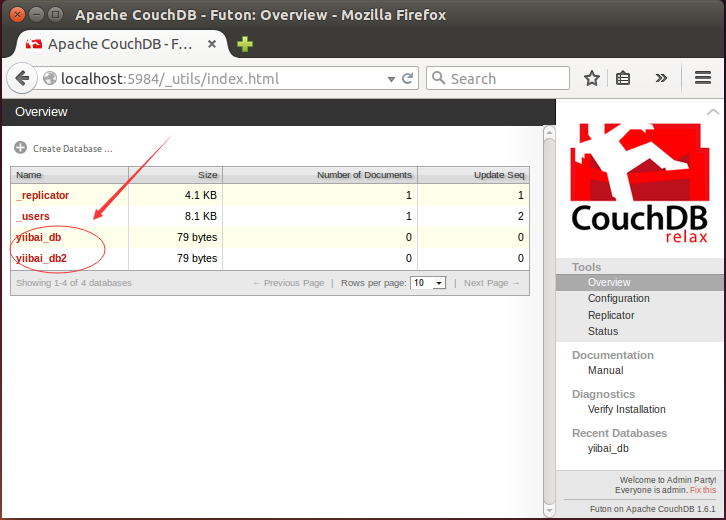
Task: Click the bookmark star icon
Action: (592, 79)
